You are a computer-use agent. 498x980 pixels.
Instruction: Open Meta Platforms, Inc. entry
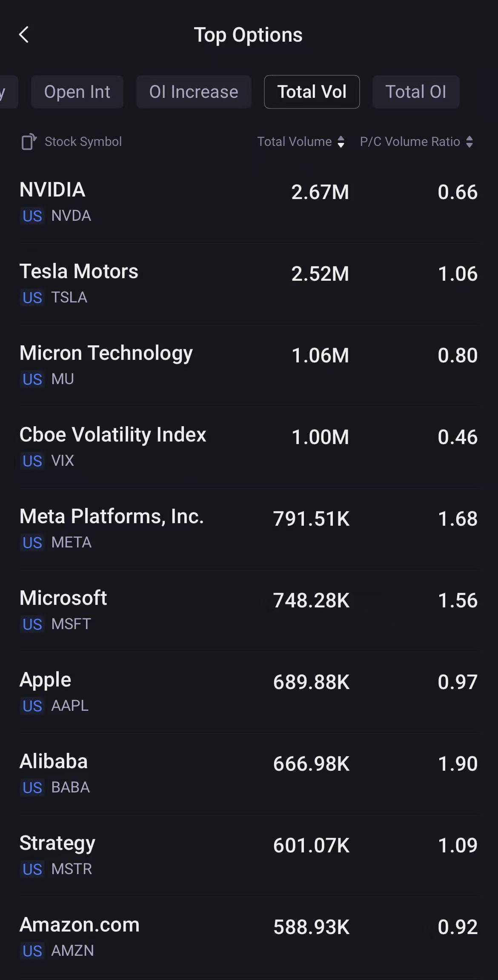pyautogui.click(x=249, y=529)
